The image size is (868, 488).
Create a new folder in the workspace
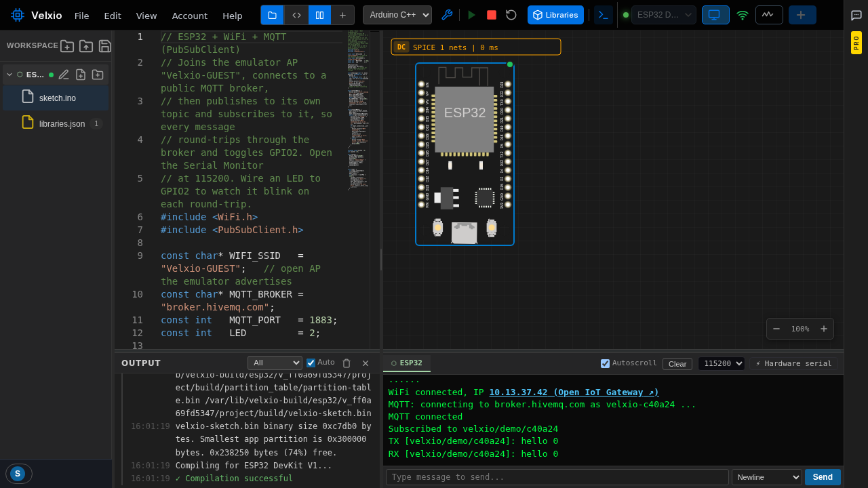[x=67, y=45]
